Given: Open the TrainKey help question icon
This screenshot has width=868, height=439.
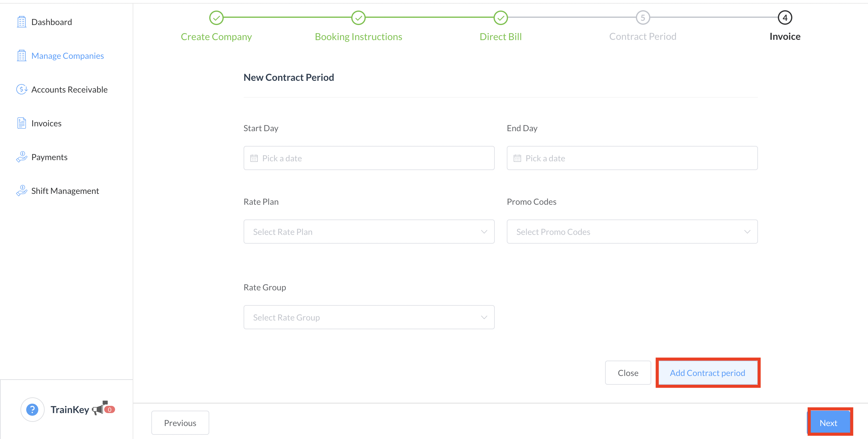Looking at the screenshot, I should [x=32, y=409].
